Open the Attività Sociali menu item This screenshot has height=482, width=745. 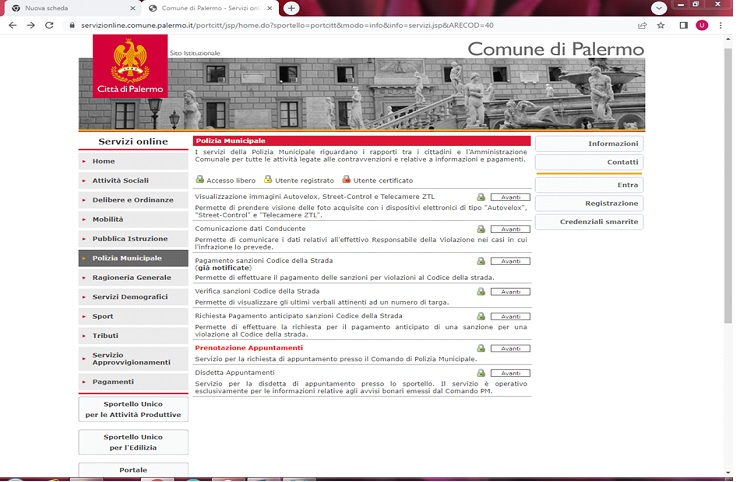[133, 181]
